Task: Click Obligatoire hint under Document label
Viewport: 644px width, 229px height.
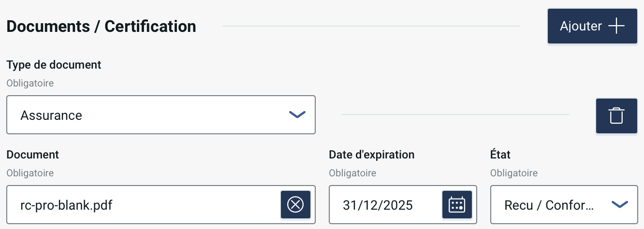Action: pos(30,173)
